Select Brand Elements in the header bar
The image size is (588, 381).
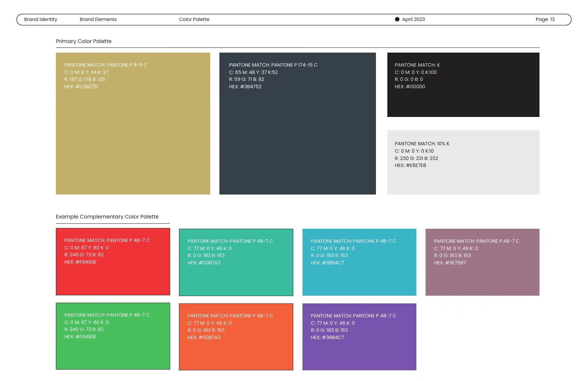(98, 19)
